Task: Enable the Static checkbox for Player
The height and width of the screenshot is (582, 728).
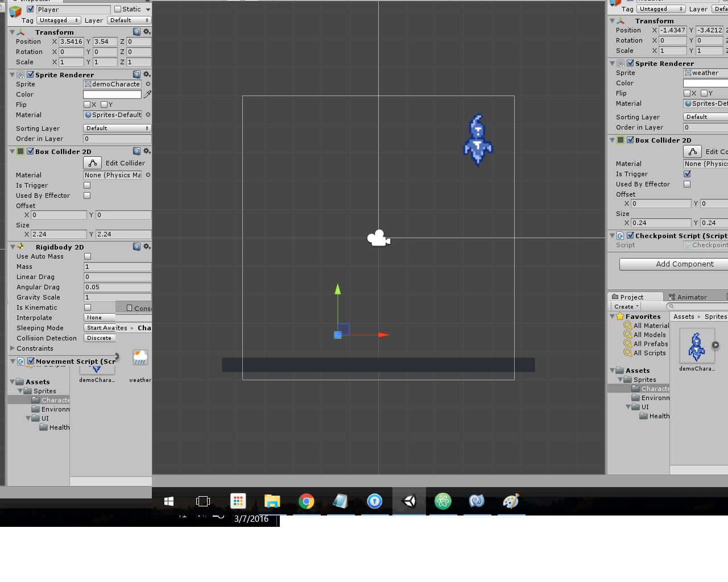Action: (x=118, y=9)
